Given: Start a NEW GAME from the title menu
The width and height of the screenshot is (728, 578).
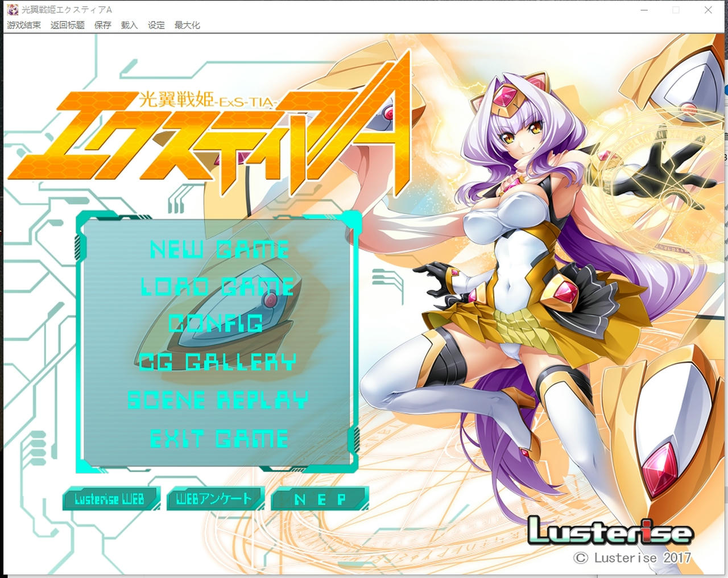Looking at the screenshot, I should point(219,249).
